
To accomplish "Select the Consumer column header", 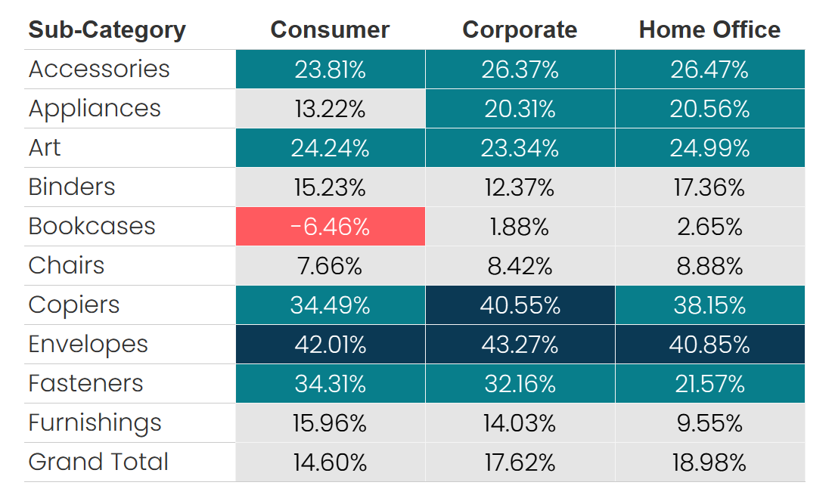I will pos(330,30).
